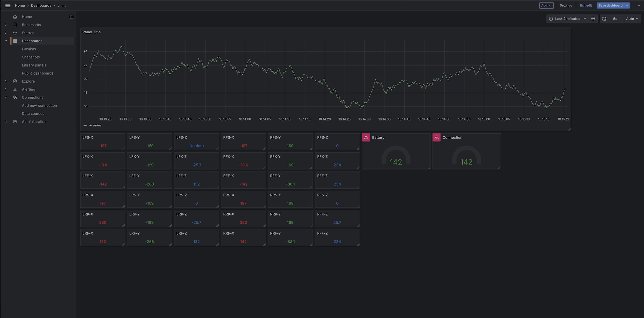The image size is (644, 318).
Task: Click the Administration gear icon in sidebar
Action: pos(15,122)
